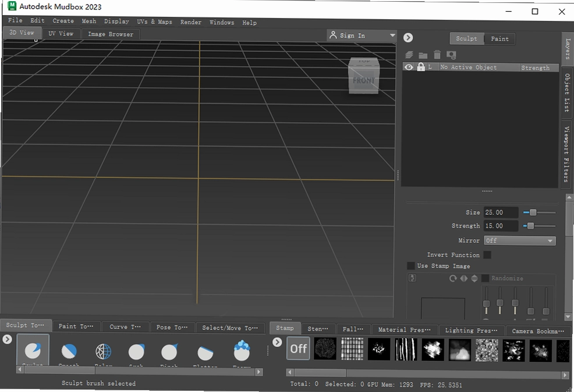Click right arrow of stamp tray scrollbar
The height and width of the screenshot is (392, 574).
566,375
